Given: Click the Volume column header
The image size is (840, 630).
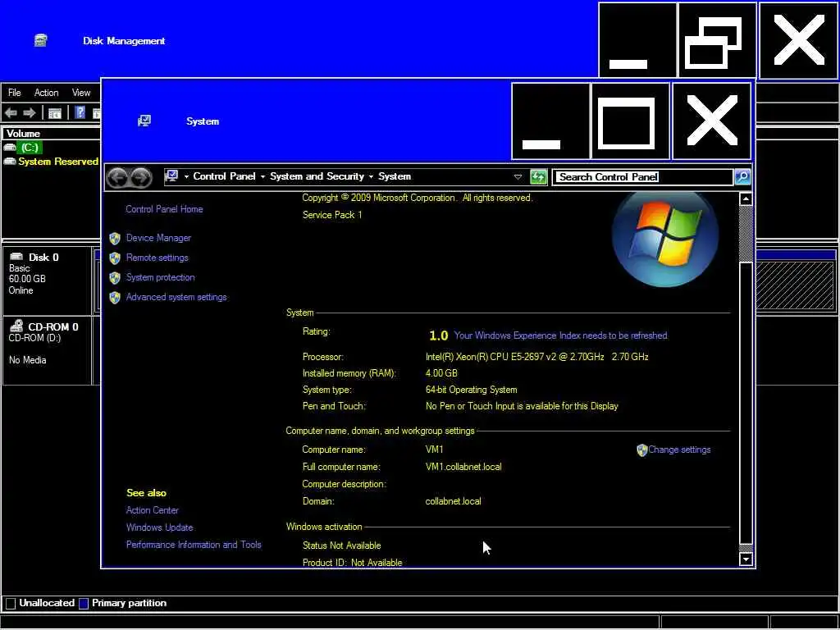Looking at the screenshot, I should pyautogui.click(x=52, y=134).
